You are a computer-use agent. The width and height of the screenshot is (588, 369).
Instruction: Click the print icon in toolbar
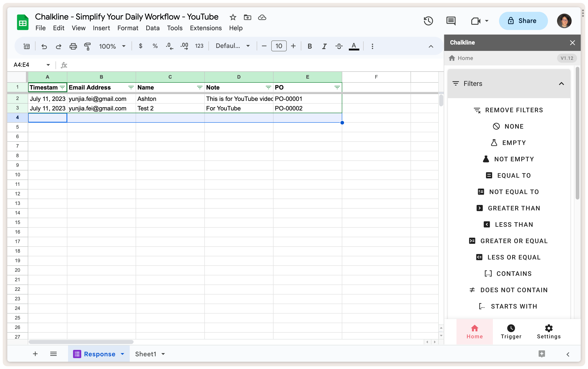tap(73, 46)
